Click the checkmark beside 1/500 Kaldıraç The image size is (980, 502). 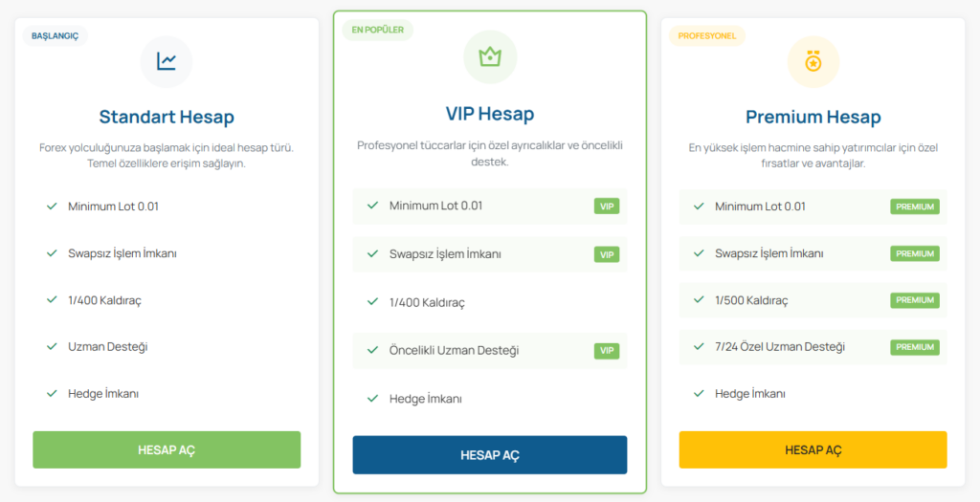coord(699,299)
